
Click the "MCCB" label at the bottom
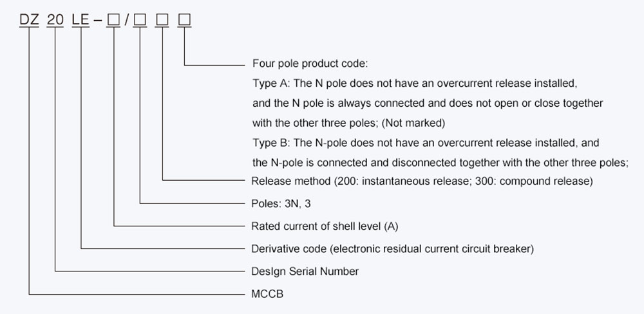click(x=267, y=294)
